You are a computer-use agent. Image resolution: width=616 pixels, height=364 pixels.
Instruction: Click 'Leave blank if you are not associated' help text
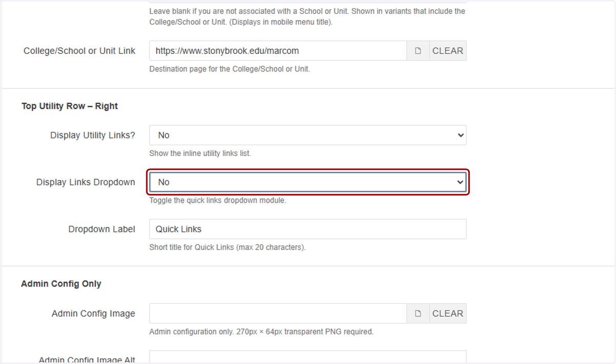307,17
